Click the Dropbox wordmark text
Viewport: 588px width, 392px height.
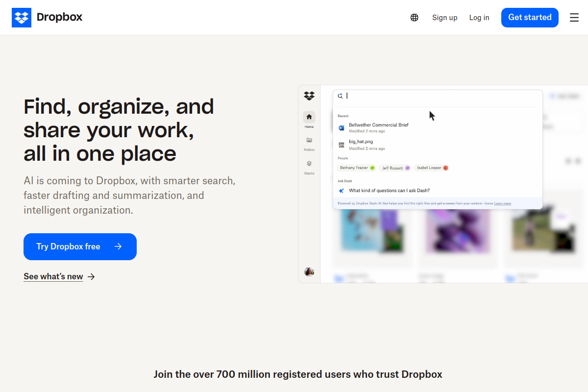click(60, 17)
